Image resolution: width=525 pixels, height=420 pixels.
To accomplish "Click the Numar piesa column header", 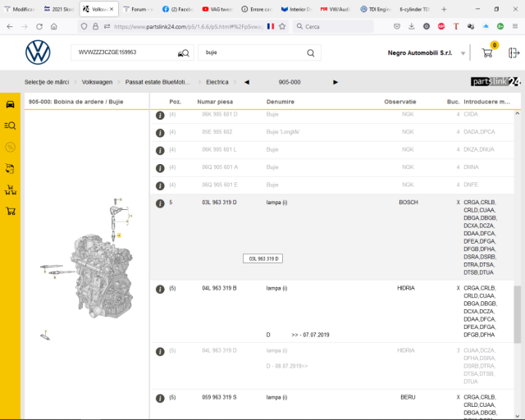I will tap(215, 102).
